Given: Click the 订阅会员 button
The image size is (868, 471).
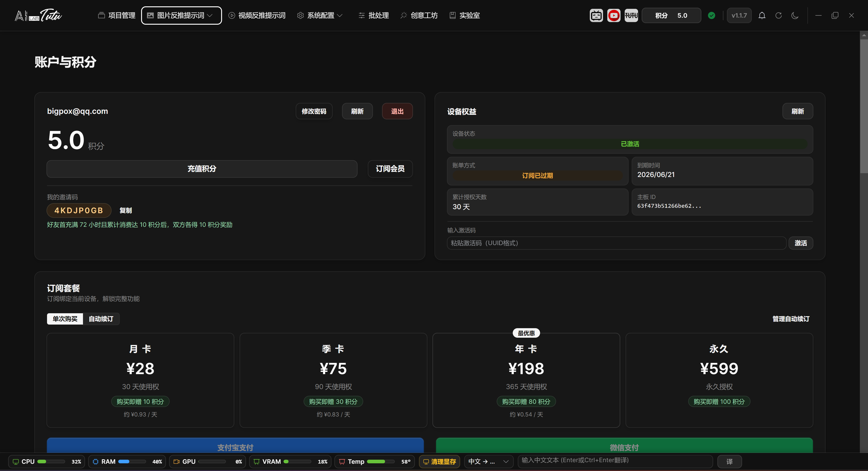Looking at the screenshot, I should tap(390, 169).
